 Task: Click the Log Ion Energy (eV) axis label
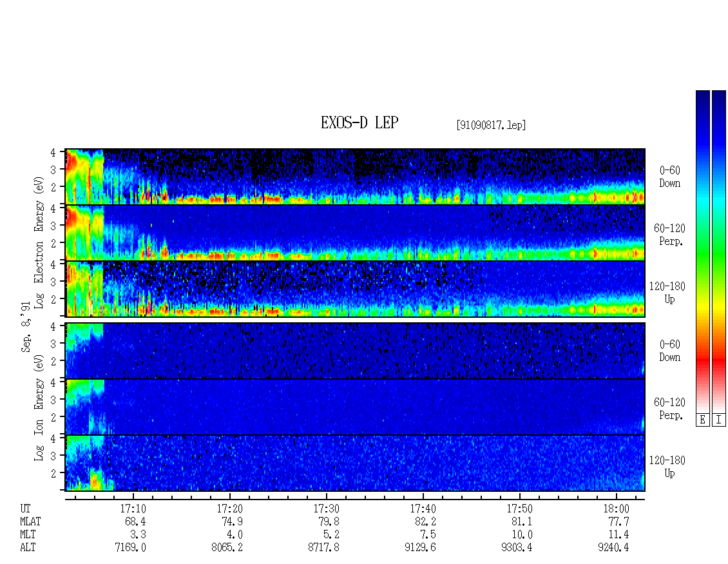39,408
